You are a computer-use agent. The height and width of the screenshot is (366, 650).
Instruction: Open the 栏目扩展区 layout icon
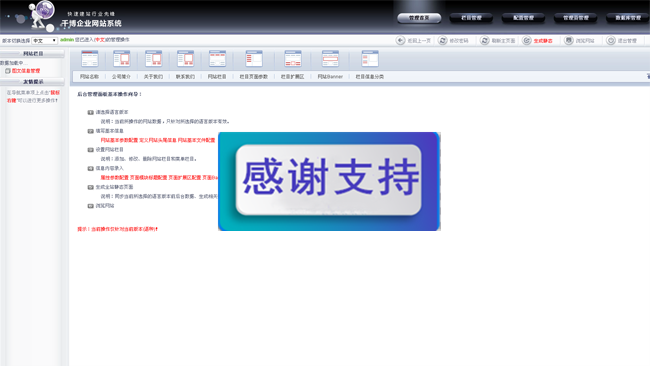293,59
